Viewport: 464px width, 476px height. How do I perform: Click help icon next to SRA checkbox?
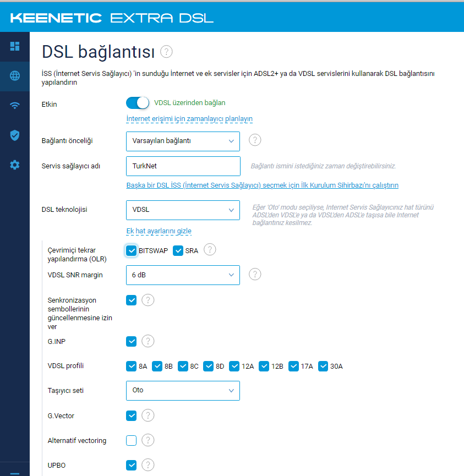tap(210, 249)
